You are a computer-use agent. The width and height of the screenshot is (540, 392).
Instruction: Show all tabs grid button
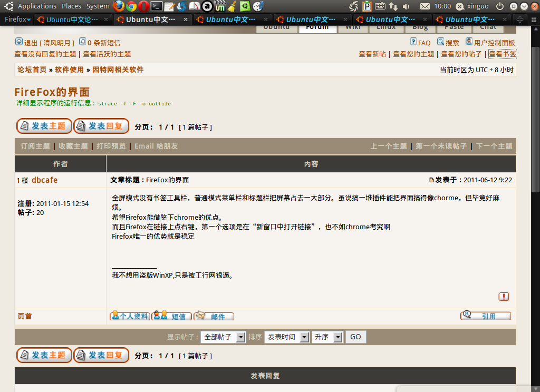534,20
